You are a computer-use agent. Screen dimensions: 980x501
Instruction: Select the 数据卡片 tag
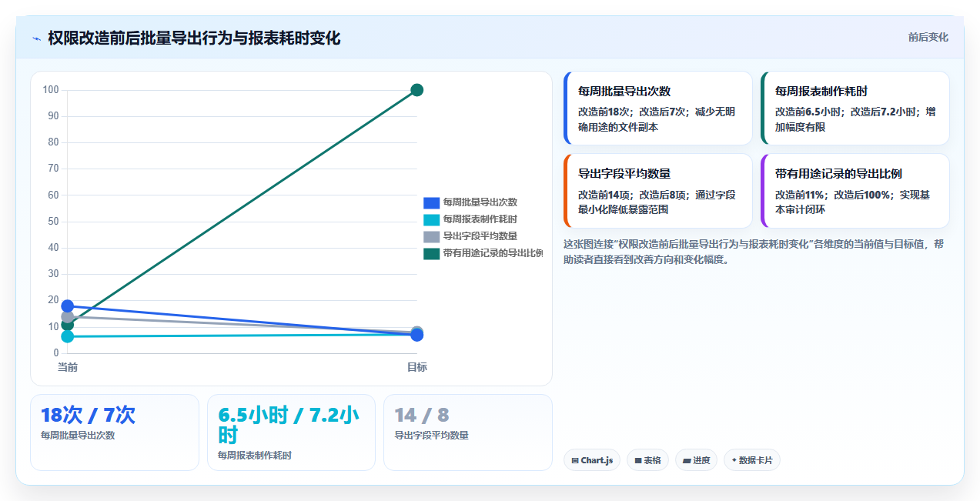pyautogui.click(x=752, y=460)
